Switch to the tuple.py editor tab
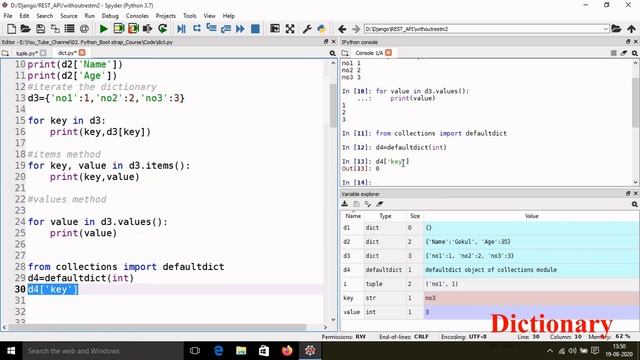 click(x=27, y=53)
